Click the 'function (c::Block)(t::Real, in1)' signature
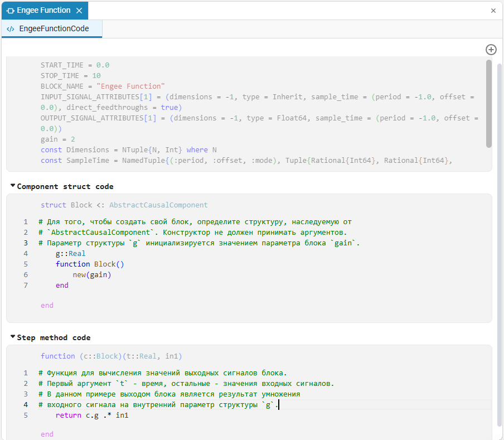This screenshot has height=440, width=504. click(111, 356)
